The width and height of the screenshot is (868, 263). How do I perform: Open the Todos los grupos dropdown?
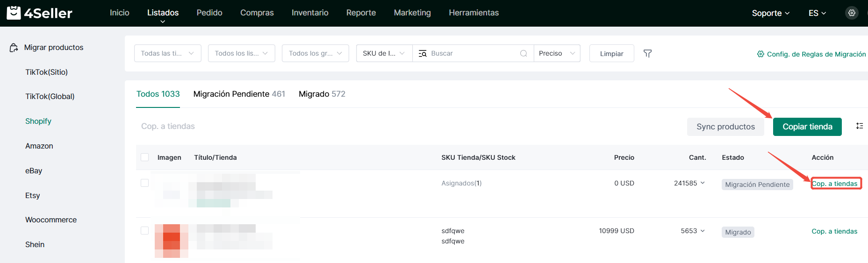coord(316,53)
